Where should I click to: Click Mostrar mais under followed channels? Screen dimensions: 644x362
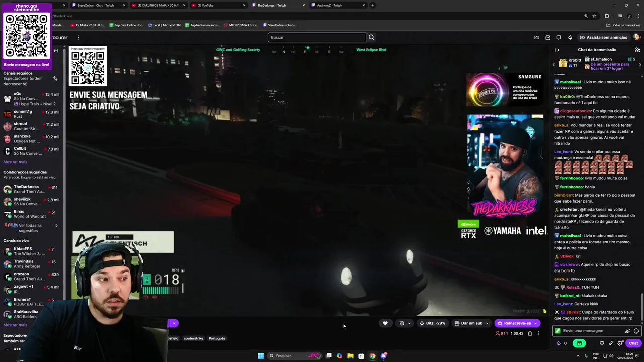click(x=15, y=162)
